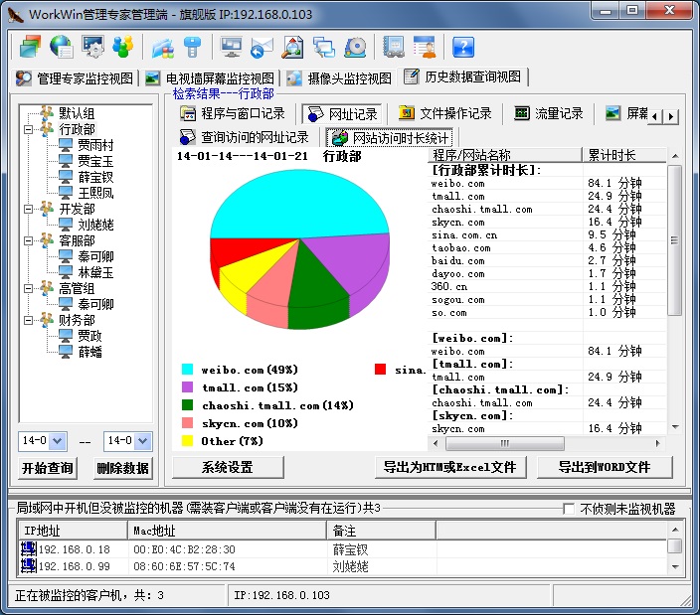700x615 pixels.
Task: Switch to 摄像头监控视图 tab
Action: [x=339, y=78]
